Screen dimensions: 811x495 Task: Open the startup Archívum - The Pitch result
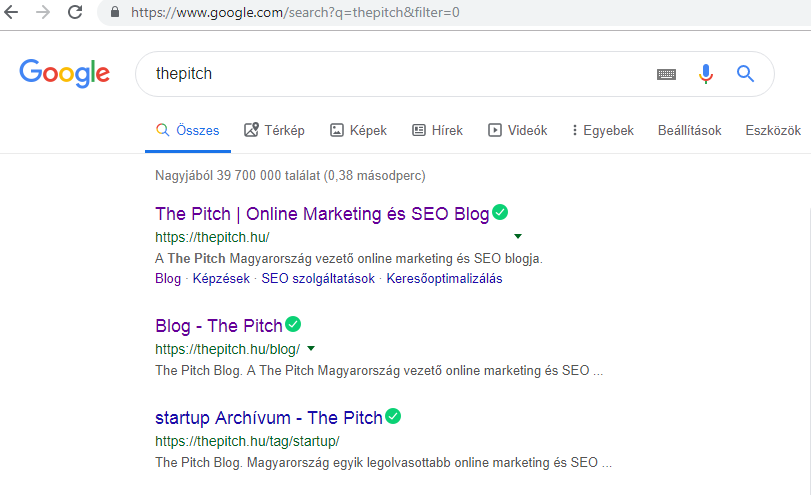click(x=269, y=417)
